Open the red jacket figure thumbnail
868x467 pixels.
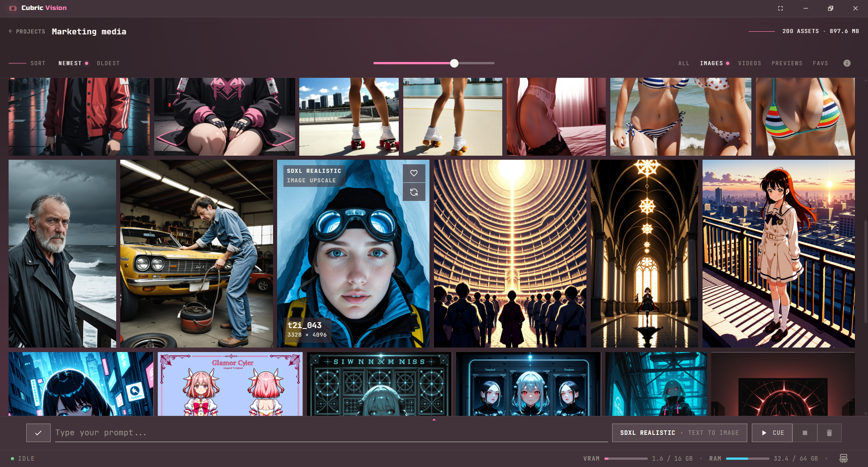(x=79, y=117)
